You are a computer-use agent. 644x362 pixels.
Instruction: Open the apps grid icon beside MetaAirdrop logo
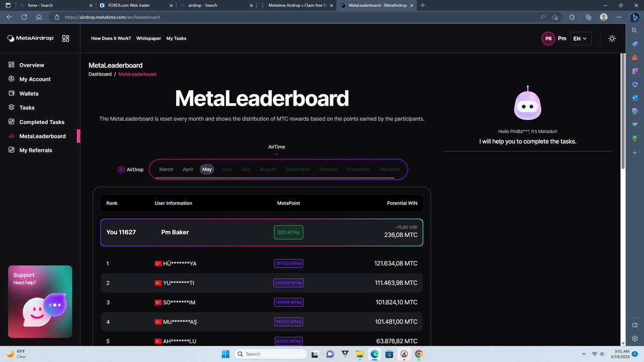[x=66, y=39]
